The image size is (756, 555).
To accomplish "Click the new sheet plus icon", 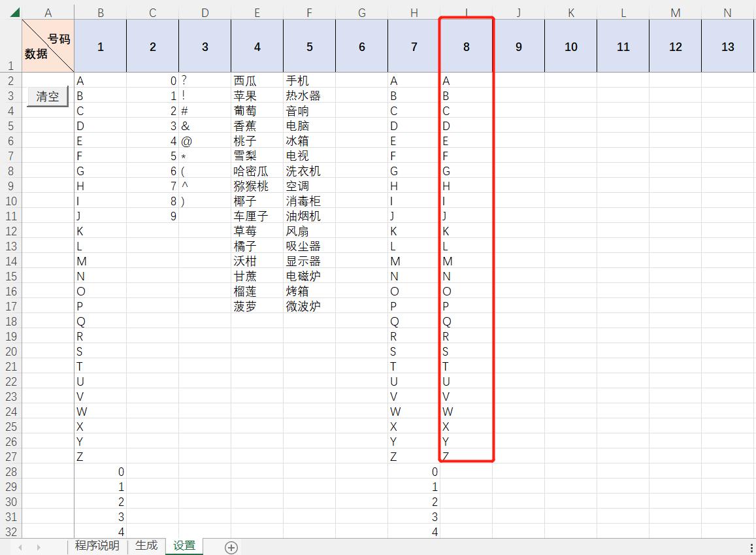I will tap(231, 547).
